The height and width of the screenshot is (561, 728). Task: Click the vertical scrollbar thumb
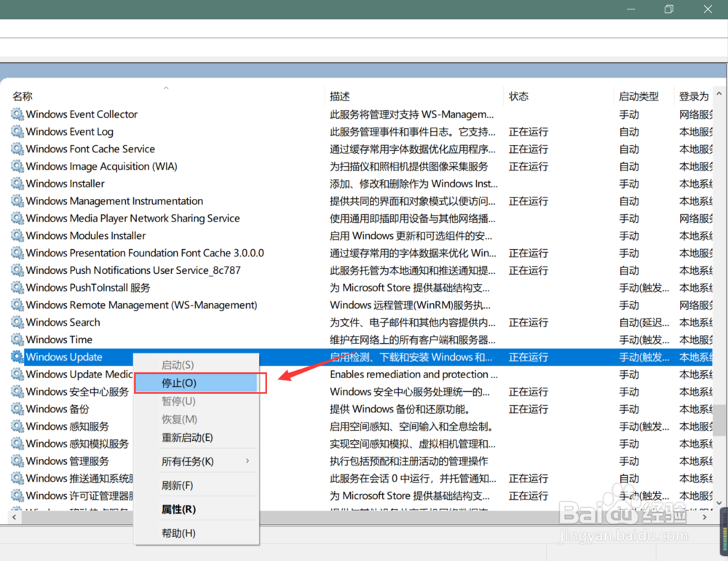(720, 420)
